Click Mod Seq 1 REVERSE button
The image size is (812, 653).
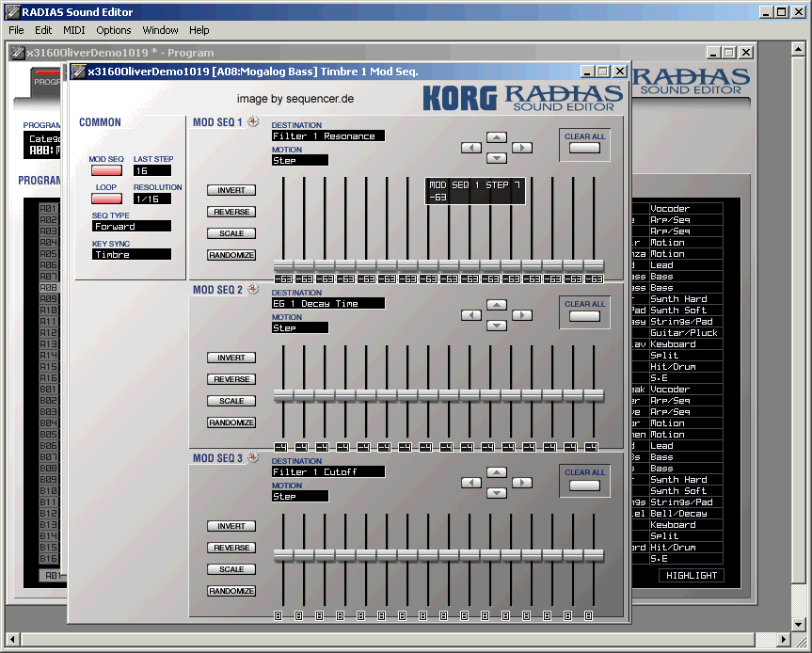pyautogui.click(x=231, y=212)
